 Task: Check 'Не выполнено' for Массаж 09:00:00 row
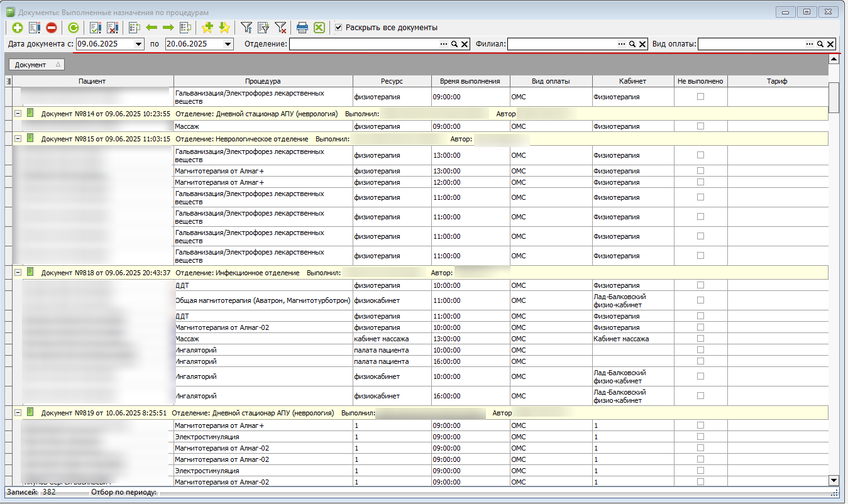(700, 126)
